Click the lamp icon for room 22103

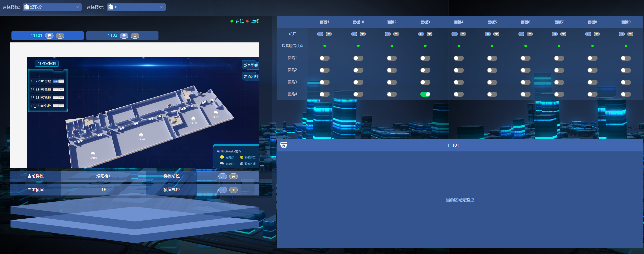(x=193, y=118)
